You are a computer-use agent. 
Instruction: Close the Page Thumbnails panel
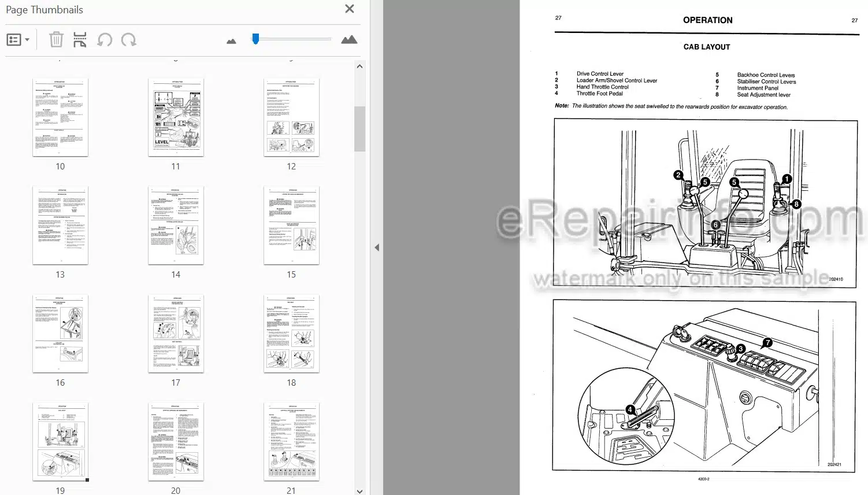click(x=349, y=9)
